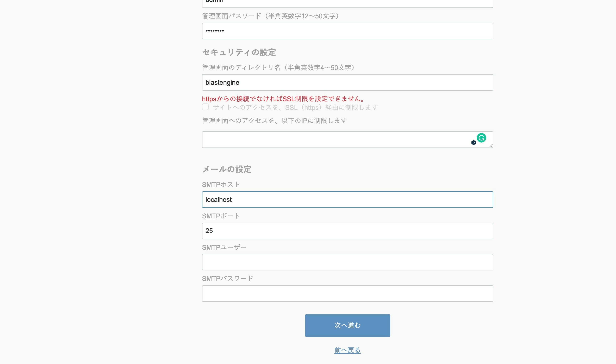
Task: Click the SMTPホスト field with localhost
Action: point(347,199)
